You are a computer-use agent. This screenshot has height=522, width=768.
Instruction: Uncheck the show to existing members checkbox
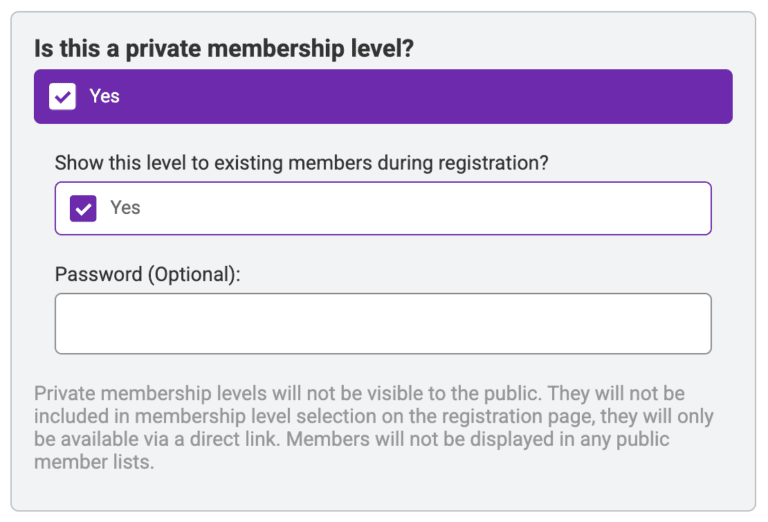click(83, 209)
